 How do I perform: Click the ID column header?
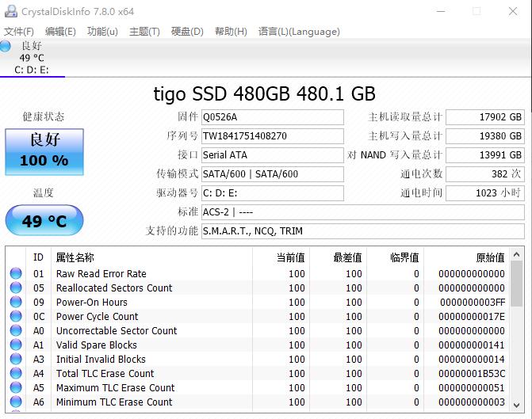[38, 257]
